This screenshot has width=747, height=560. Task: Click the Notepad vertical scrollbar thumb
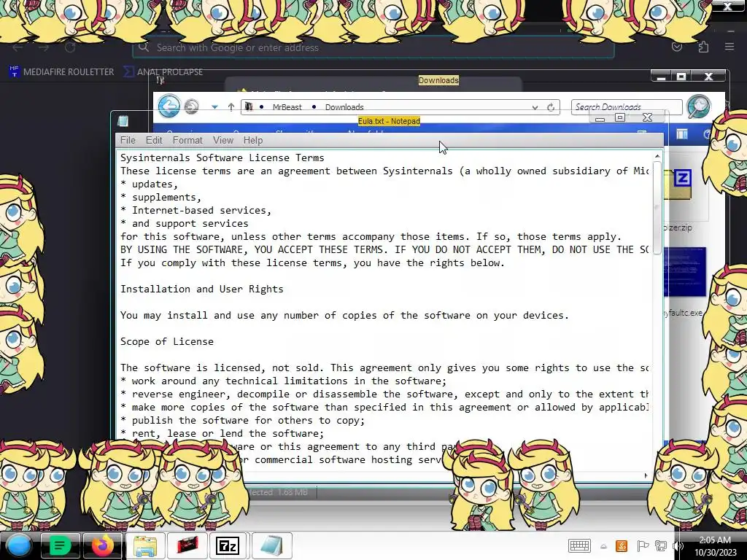657,208
